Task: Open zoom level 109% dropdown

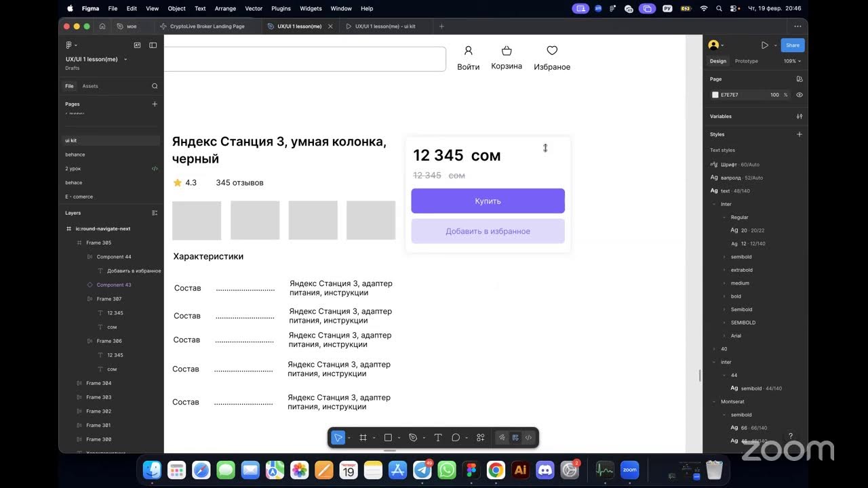Action: [792, 61]
